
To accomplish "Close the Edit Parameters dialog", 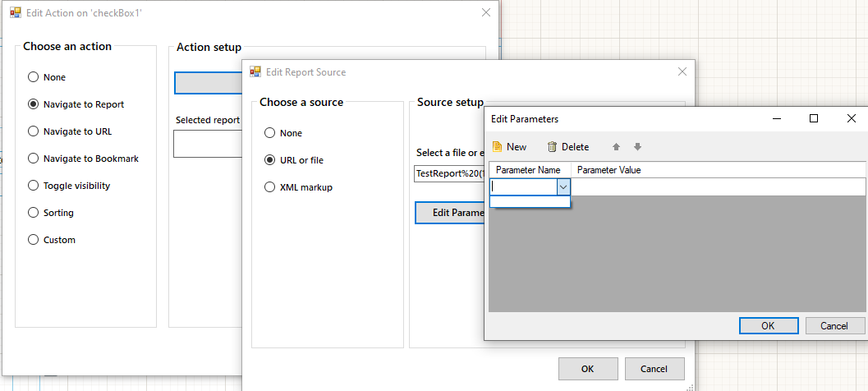I will (x=852, y=119).
